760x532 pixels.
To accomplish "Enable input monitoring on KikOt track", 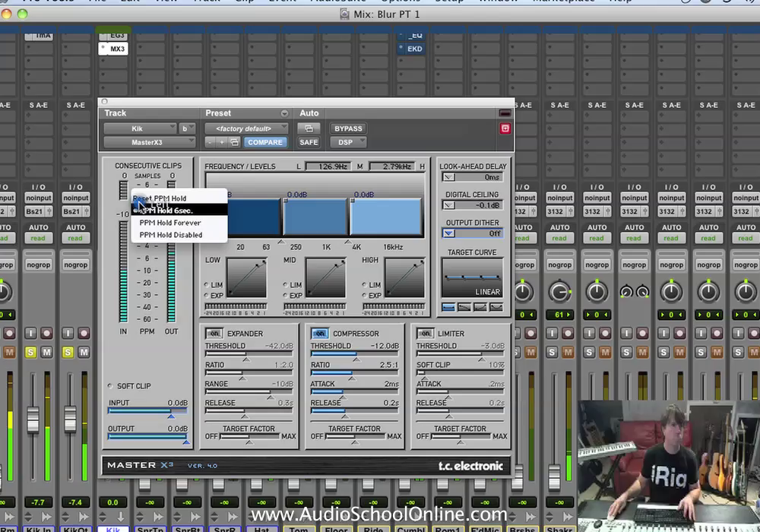I will [x=68, y=334].
